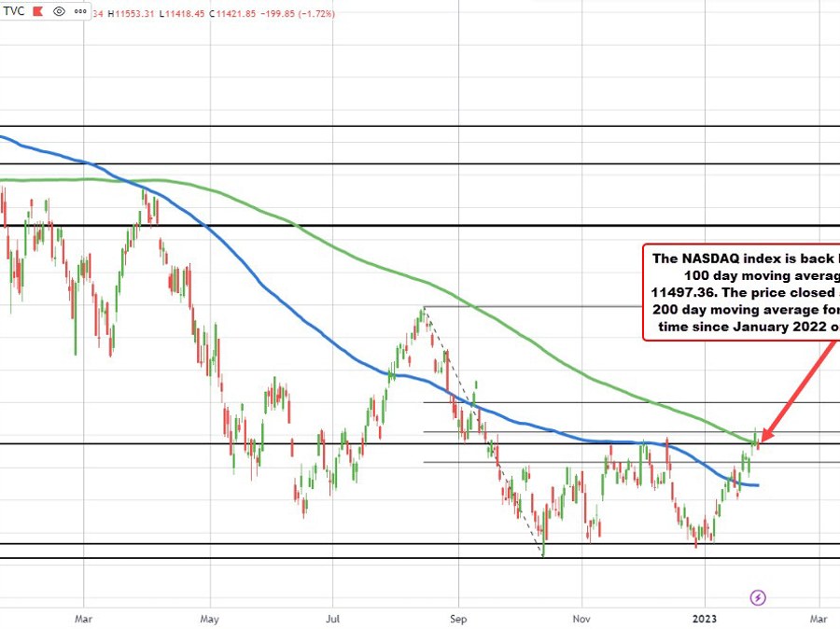Click the Mar label on the time axis

83,619
